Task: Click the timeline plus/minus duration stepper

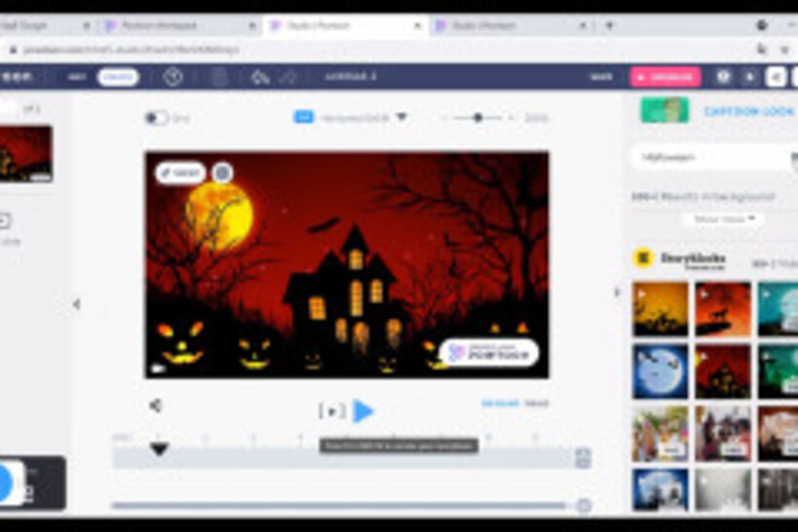Action: (583, 458)
